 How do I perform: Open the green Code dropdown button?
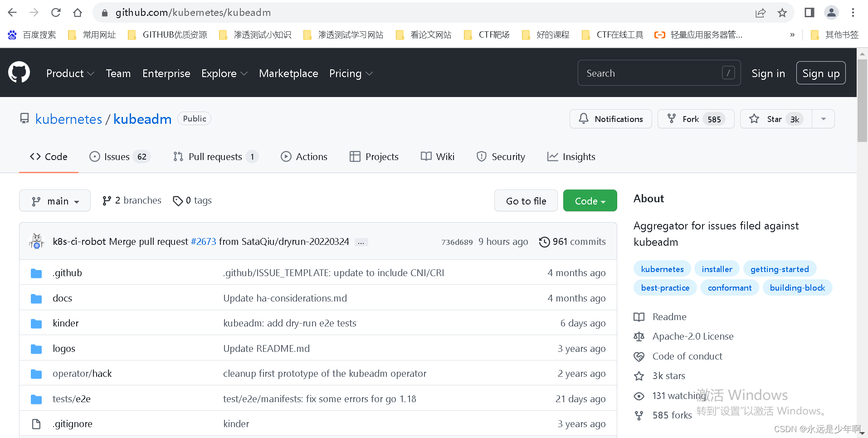(x=590, y=201)
